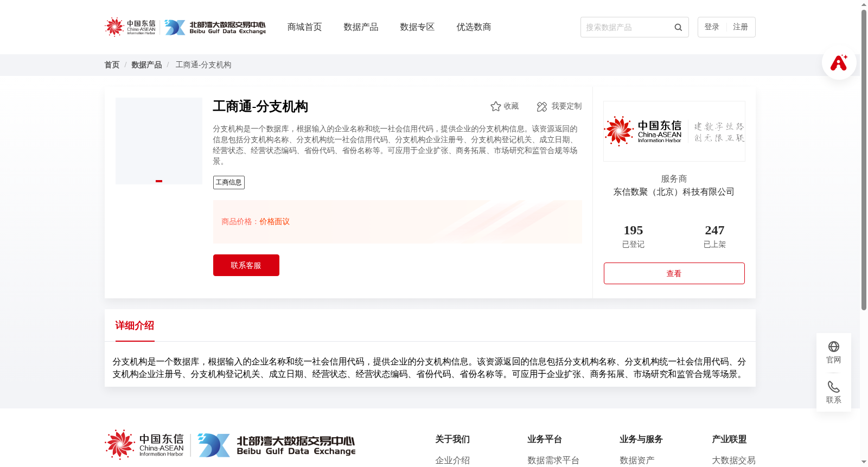
Task: Click scrollbar up arrow
Action: [864, 4]
